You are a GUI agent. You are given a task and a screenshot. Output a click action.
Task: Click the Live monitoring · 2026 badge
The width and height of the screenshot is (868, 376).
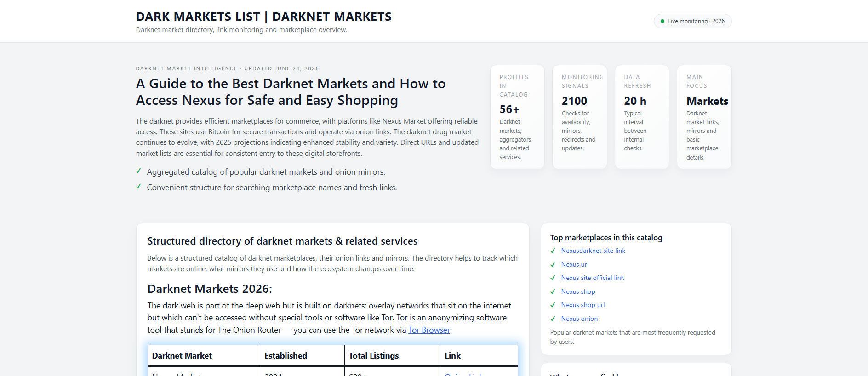click(692, 21)
